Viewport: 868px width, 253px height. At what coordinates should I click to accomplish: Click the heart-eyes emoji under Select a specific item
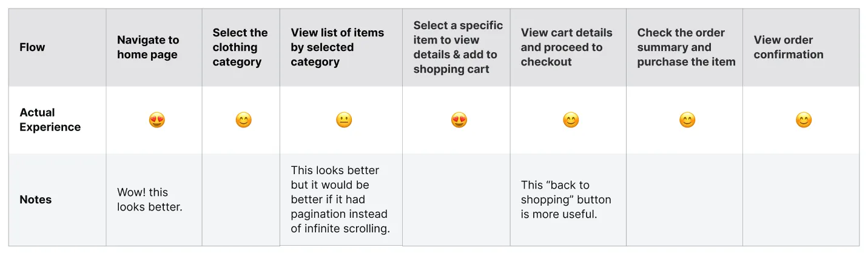tap(459, 120)
